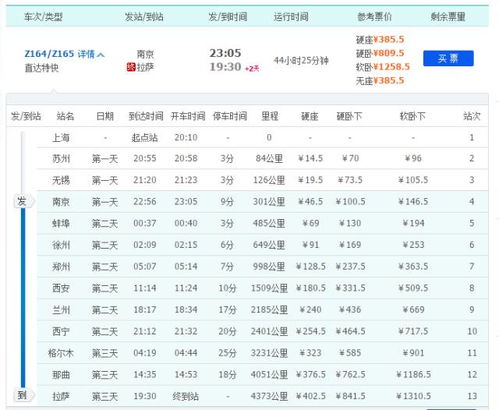Select the 上海 station name

point(61,137)
